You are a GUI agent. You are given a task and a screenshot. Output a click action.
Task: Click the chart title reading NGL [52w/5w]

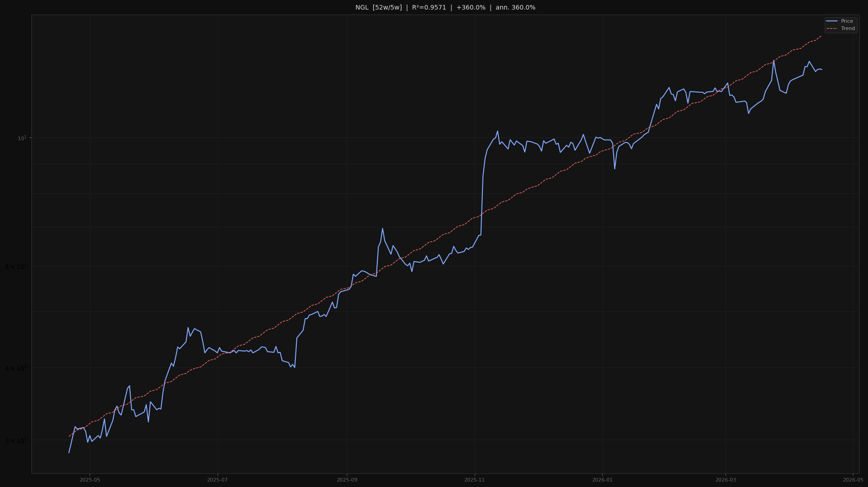[378, 7]
